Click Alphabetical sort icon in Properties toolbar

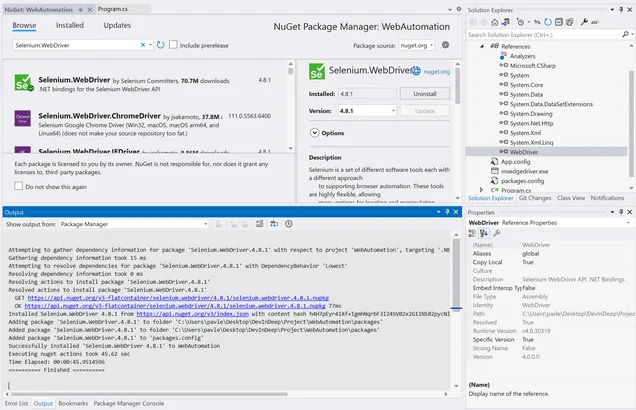[484, 233]
